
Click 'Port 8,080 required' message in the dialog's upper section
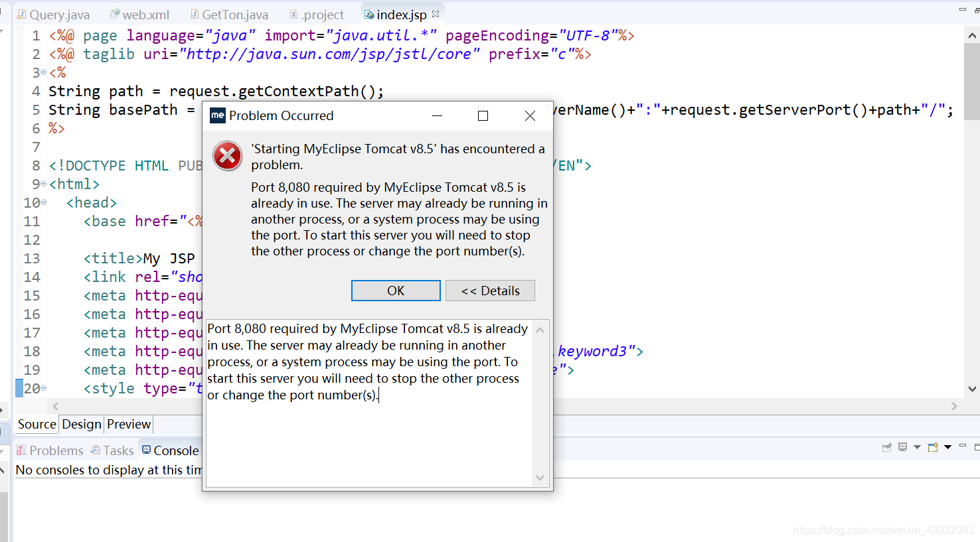coord(399,219)
